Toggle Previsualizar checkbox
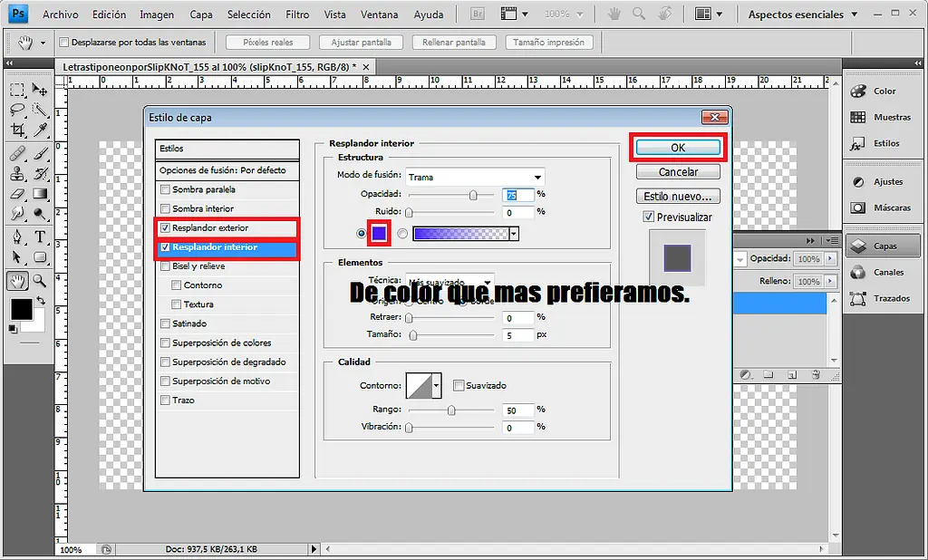This screenshot has height=560, width=928. click(649, 217)
